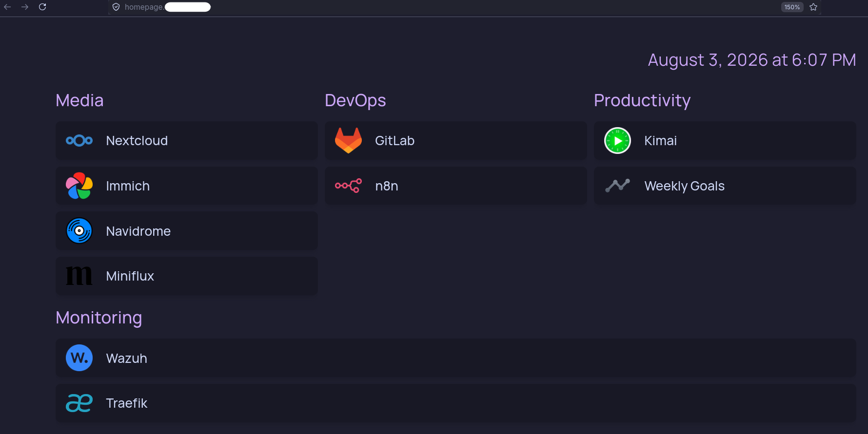Viewport: 868px width, 434px height.
Task: Click the n8n workflow icon
Action: pos(348,186)
